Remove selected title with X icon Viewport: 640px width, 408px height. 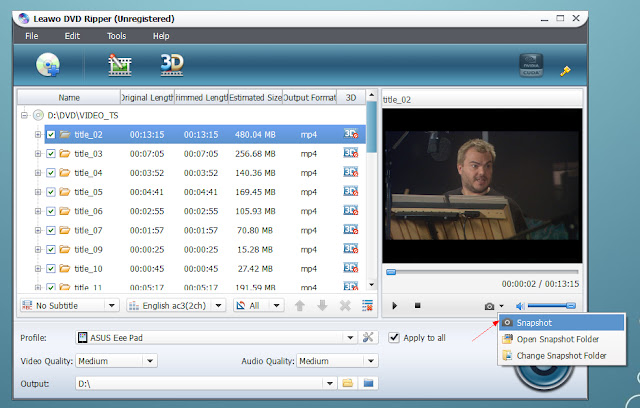(x=345, y=306)
